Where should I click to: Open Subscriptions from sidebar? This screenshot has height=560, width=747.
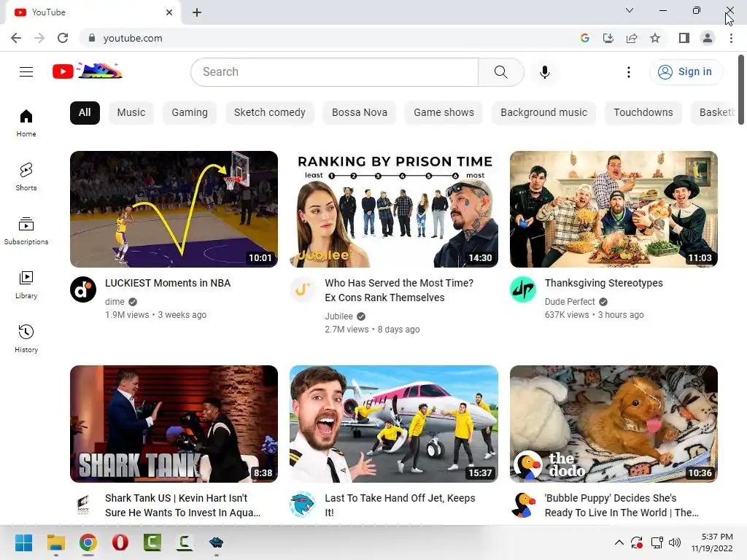point(26,230)
